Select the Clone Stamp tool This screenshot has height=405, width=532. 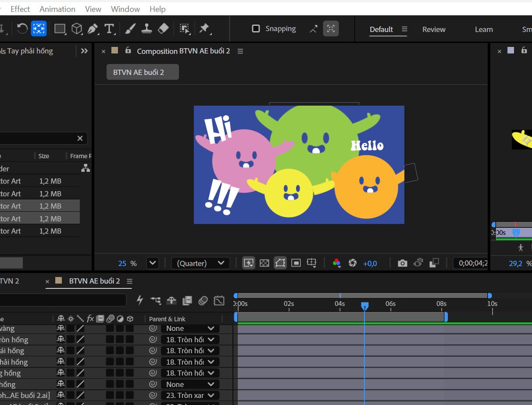(x=146, y=29)
